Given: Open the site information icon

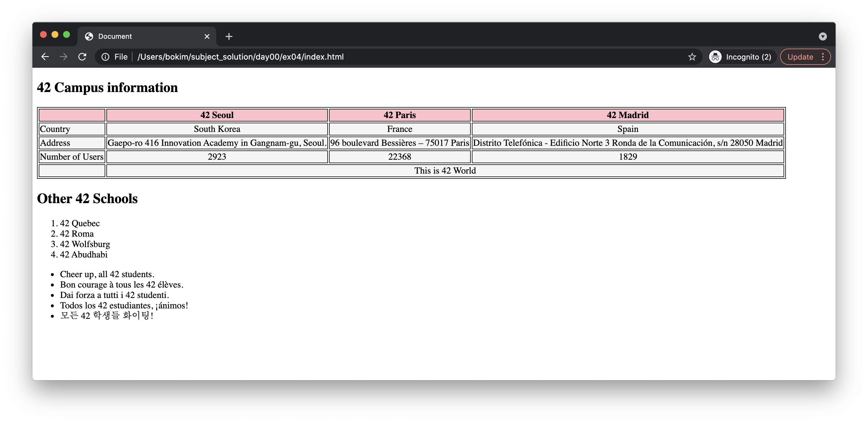Looking at the screenshot, I should (x=106, y=57).
